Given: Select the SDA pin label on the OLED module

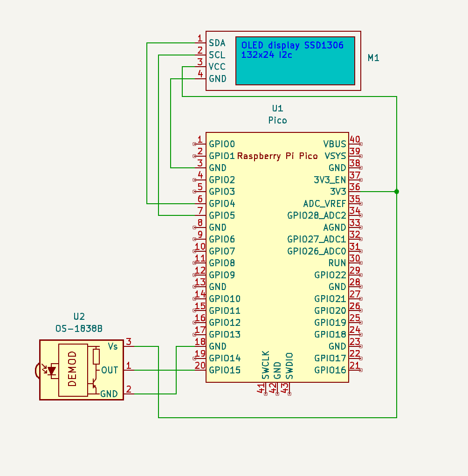Looking at the screenshot, I should (217, 43).
